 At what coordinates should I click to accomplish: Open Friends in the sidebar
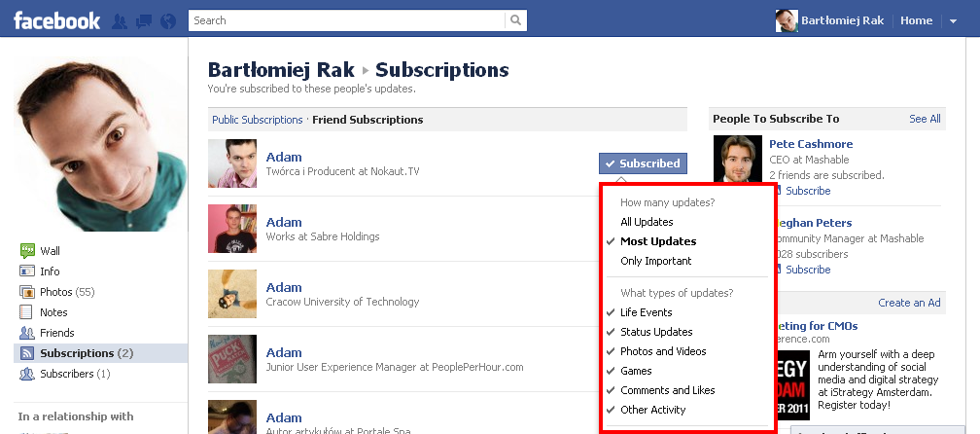[56, 333]
